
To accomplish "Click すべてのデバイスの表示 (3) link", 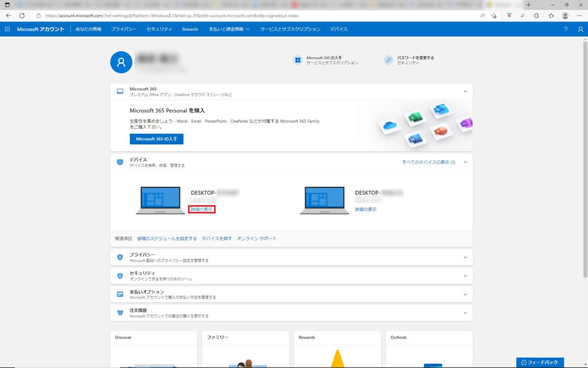I will (428, 162).
